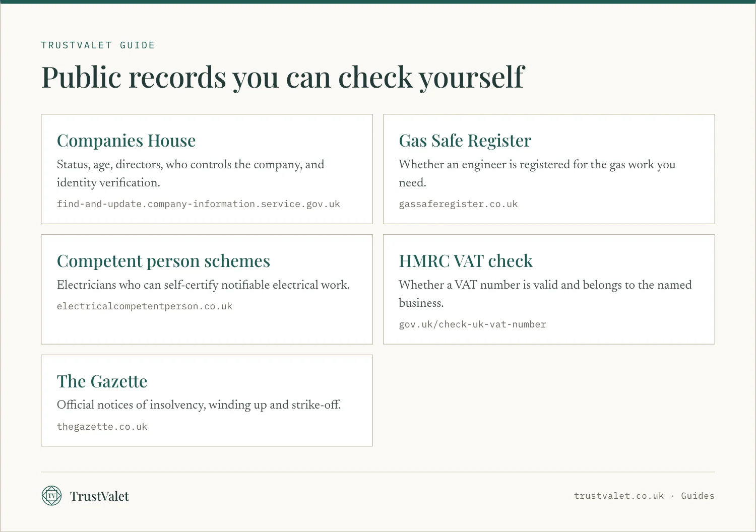Open the electricalcompetentperson.co.uk URL
Image resolution: width=756 pixels, height=532 pixels.
point(145,306)
